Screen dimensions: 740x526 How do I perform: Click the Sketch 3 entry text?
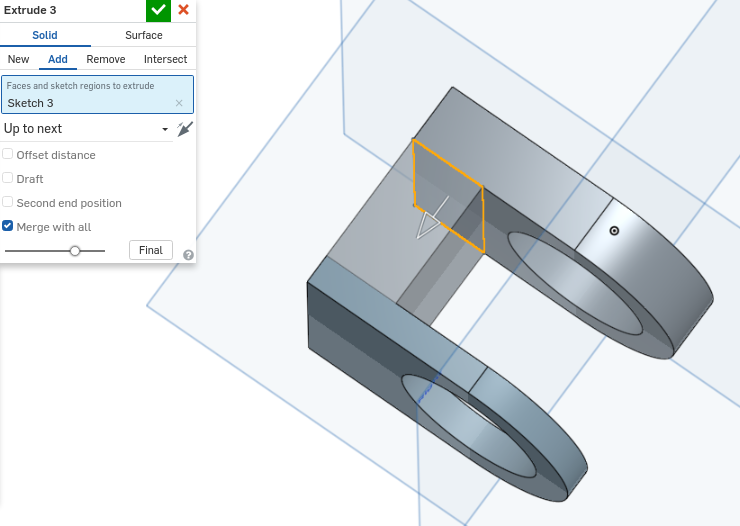tap(30, 103)
